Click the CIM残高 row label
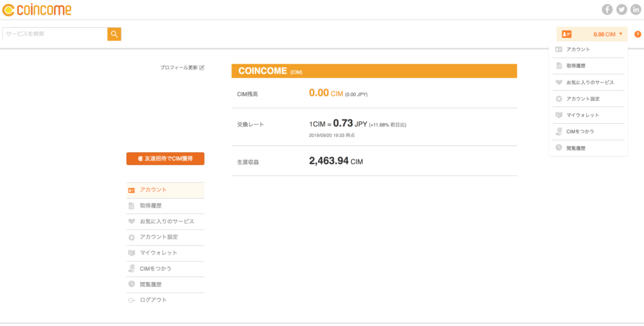Screen dimensions: 644x326 248,94
